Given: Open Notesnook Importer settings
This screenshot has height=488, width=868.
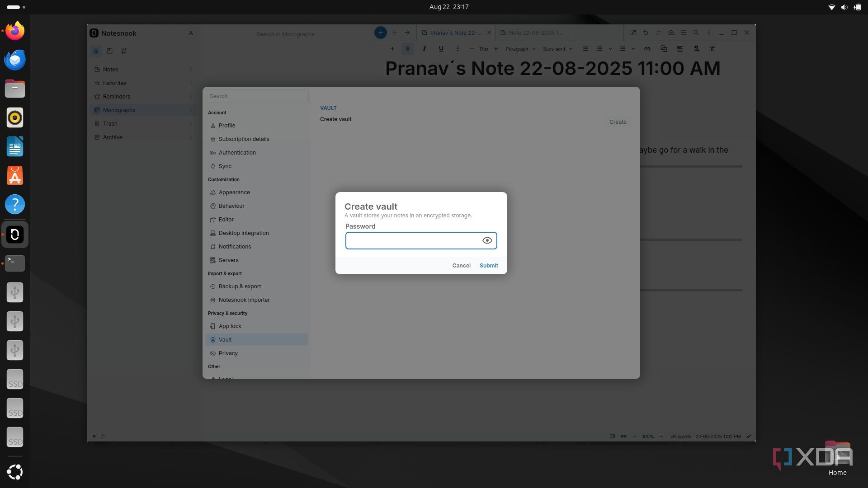Looking at the screenshot, I should click(x=256, y=300).
